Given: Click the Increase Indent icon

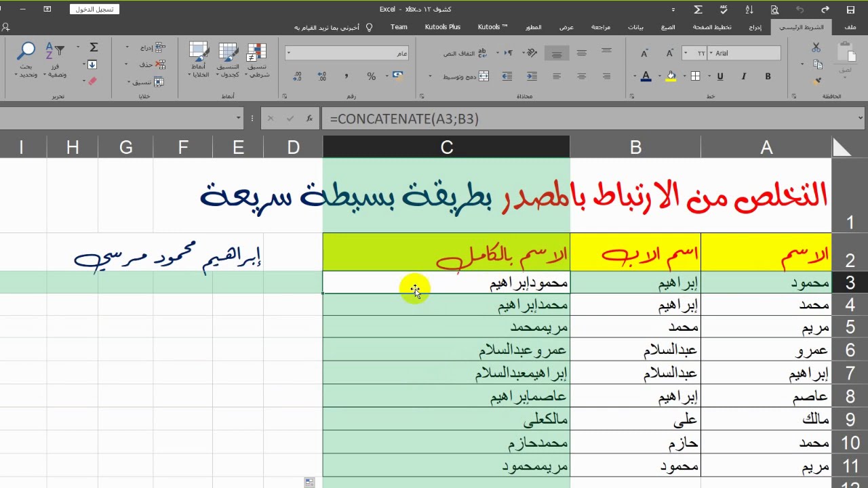Looking at the screenshot, I should pos(507,77).
